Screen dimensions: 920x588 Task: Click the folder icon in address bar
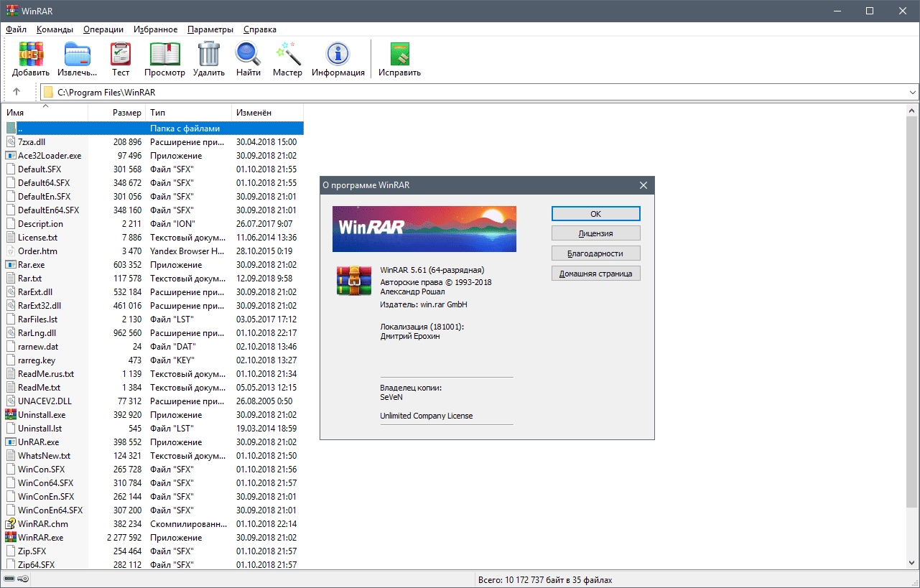[48, 92]
